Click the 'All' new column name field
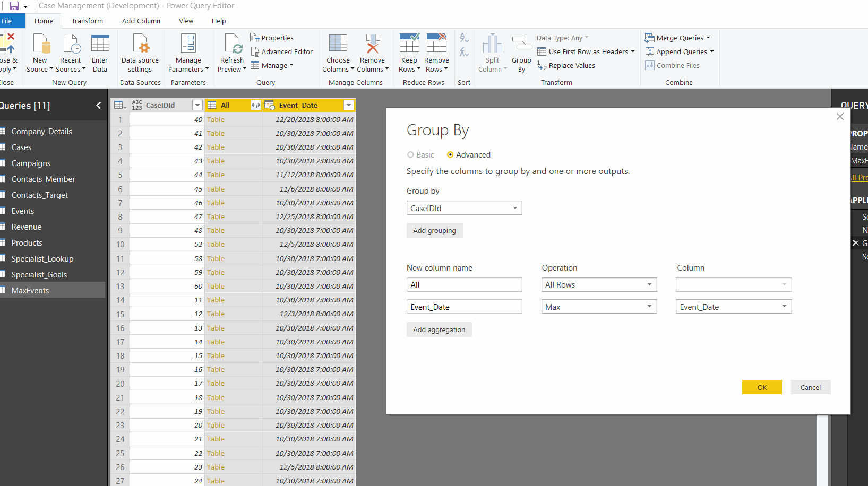This screenshot has height=486, width=868. pyautogui.click(x=465, y=285)
